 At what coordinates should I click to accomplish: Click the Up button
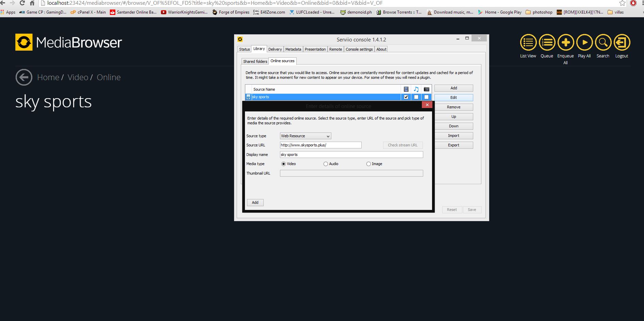tap(454, 117)
